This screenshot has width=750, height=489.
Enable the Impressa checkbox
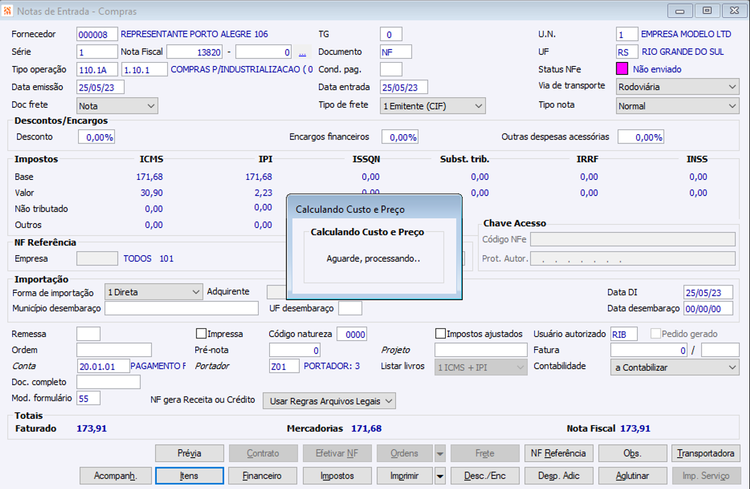201,333
